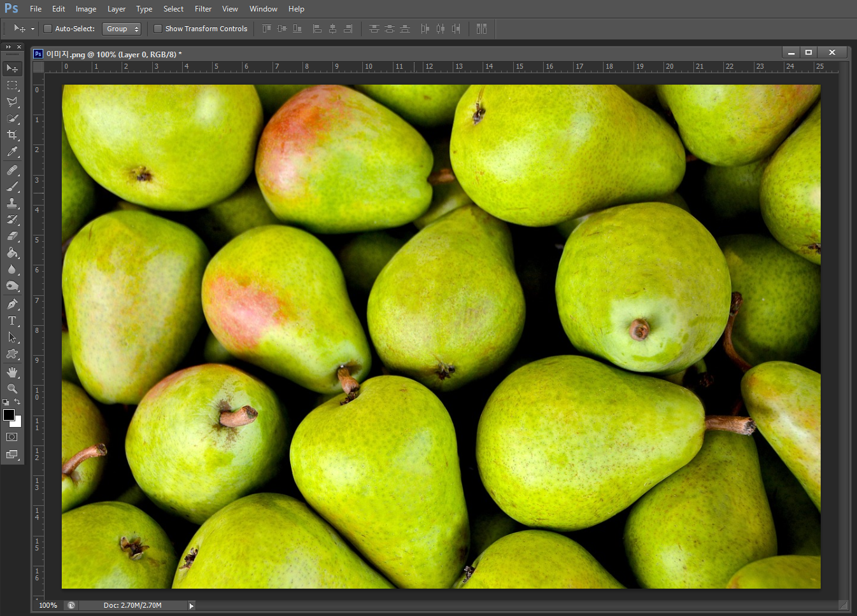Click the Distribute left edges icon
Image resolution: width=857 pixels, height=616 pixels.
click(425, 29)
